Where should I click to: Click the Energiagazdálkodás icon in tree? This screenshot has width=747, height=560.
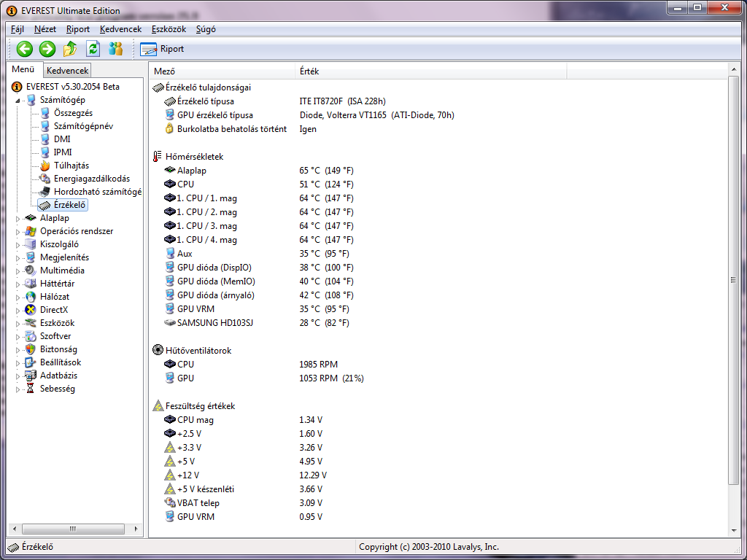pyautogui.click(x=44, y=179)
